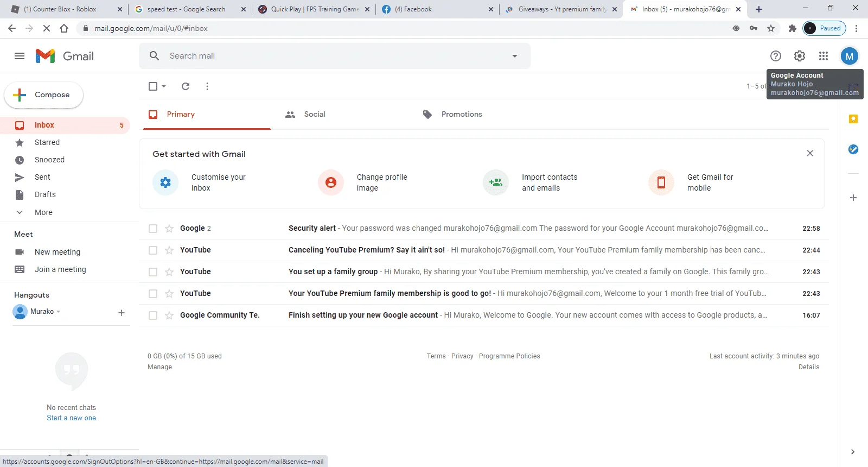This screenshot has width=868, height=467.
Task: Open the Finish setting up your new Google account email
Action: click(x=484, y=315)
